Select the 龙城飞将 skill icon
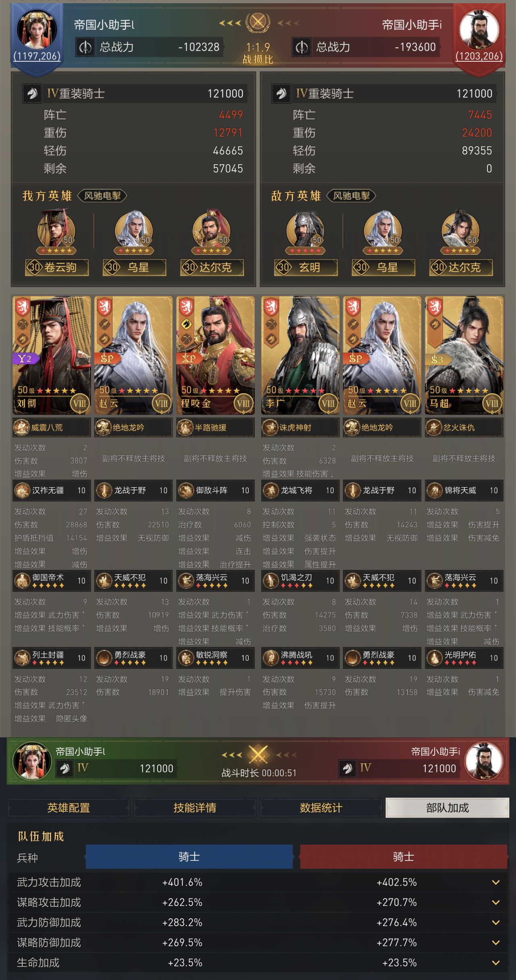 click(271, 490)
